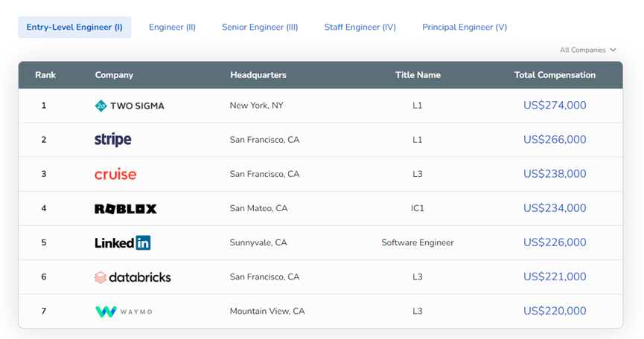Click the US$274,000 compensation link
Image resolution: width=644 pixels, height=339 pixels.
pos(555,106)
